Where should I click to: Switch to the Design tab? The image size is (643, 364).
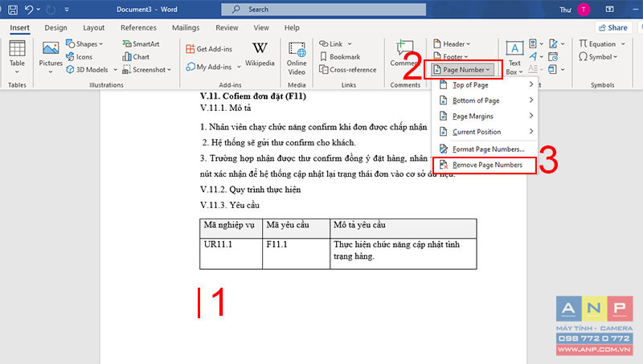coord(55,27)
